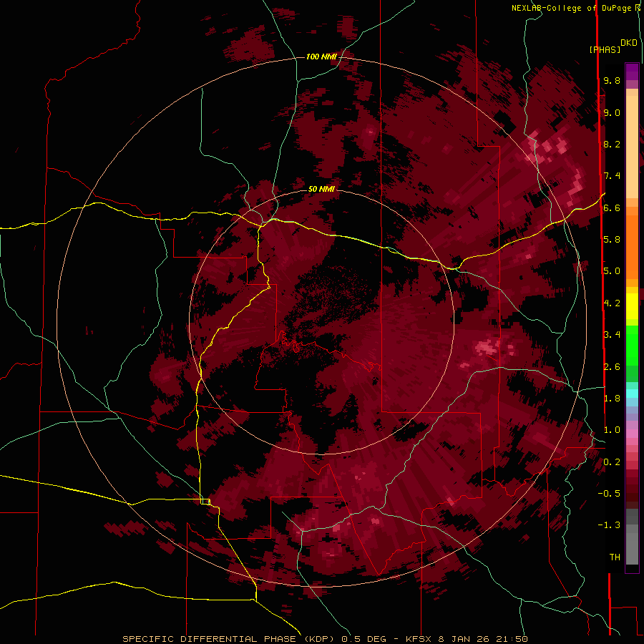This screenshot has height=644, width=644.
Task: Click the yellow segment of the color bar
Action: (x=632, y=306)
